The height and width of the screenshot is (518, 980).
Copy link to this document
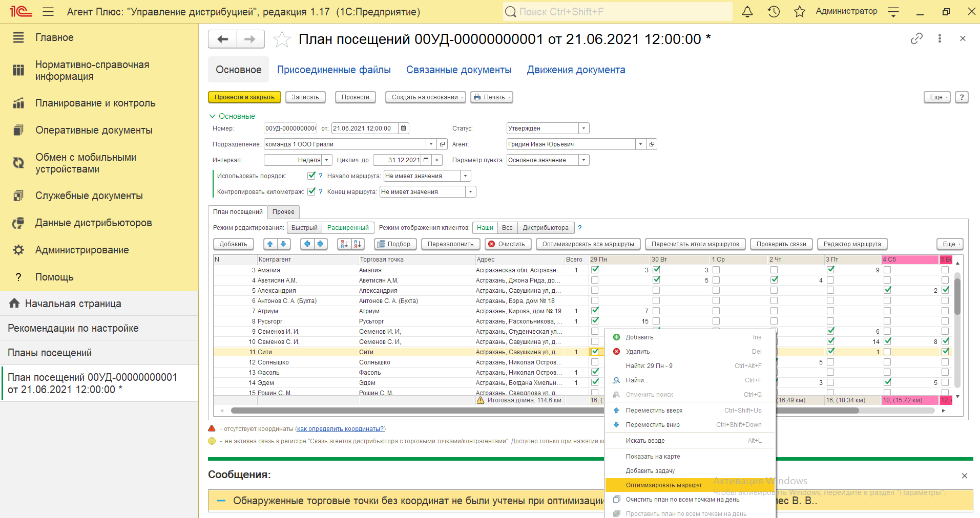[916, 38]
